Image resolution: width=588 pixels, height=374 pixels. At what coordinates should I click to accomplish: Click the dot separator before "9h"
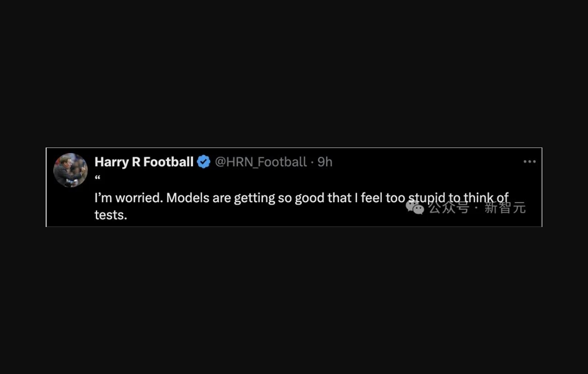point(312,162)
